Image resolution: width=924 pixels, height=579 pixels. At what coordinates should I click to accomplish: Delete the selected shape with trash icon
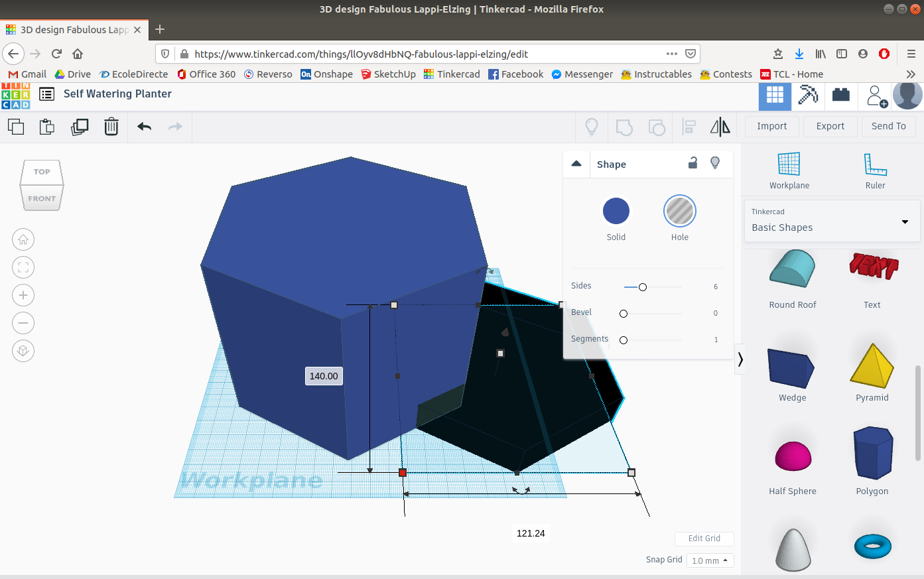click(x=111, y=126)
